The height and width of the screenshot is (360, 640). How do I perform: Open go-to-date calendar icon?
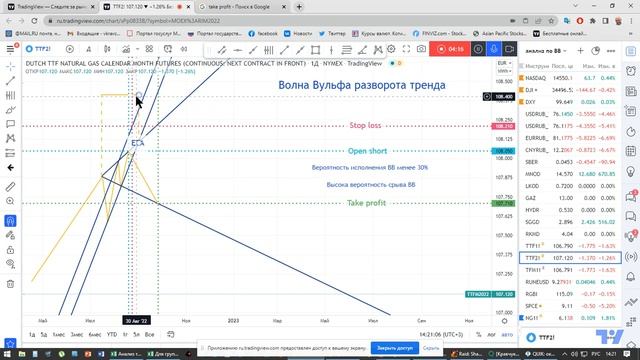tap(171, 335)
